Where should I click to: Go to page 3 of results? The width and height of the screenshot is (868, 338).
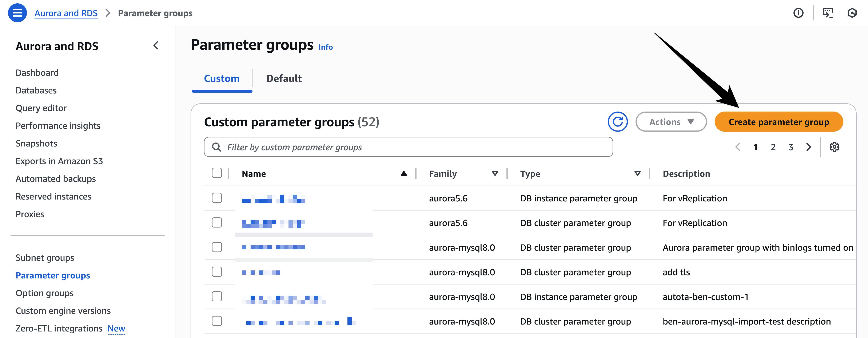pyautogui.click(x=791, y=147)
